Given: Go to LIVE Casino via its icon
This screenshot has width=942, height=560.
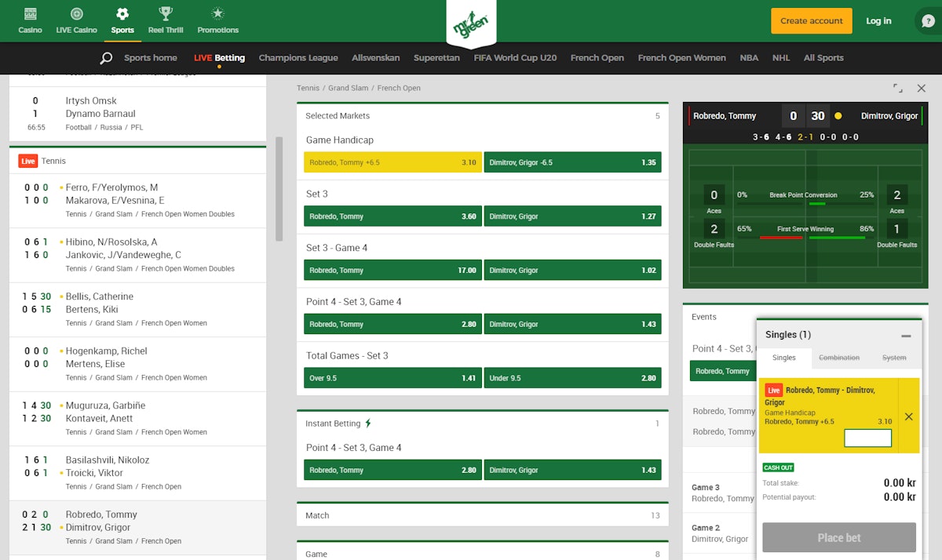Looking at the screenshot, I should pyautogui.click(x=76, y=14).
